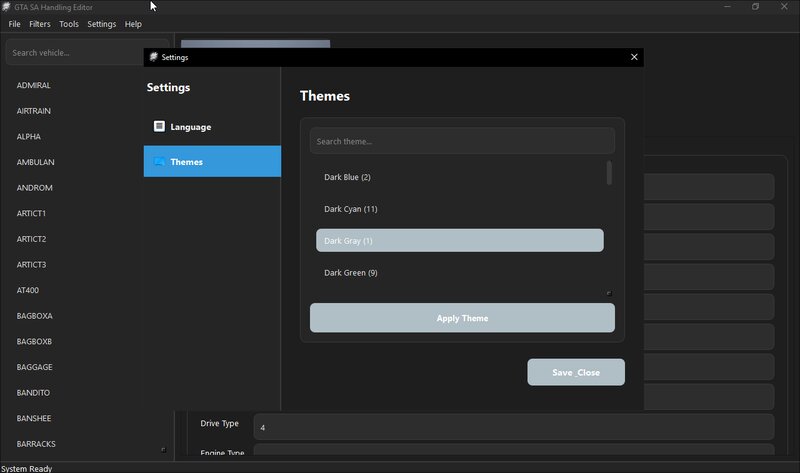Open the Tools menu

69,24
